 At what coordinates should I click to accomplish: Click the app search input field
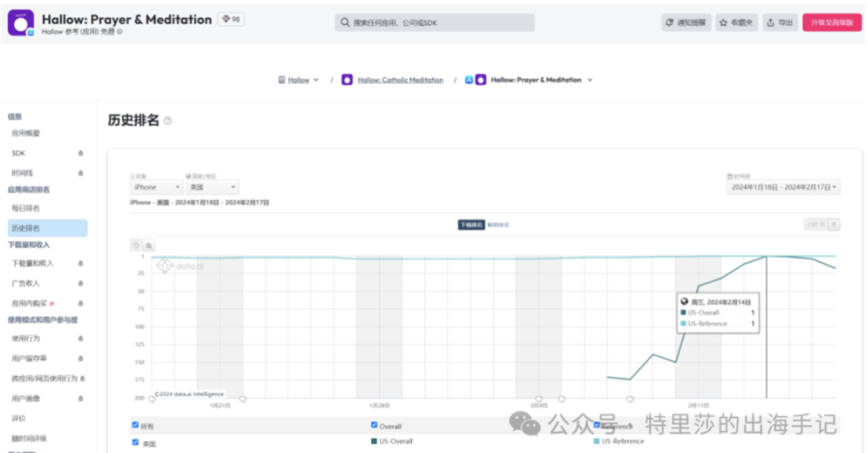(435, 23)
